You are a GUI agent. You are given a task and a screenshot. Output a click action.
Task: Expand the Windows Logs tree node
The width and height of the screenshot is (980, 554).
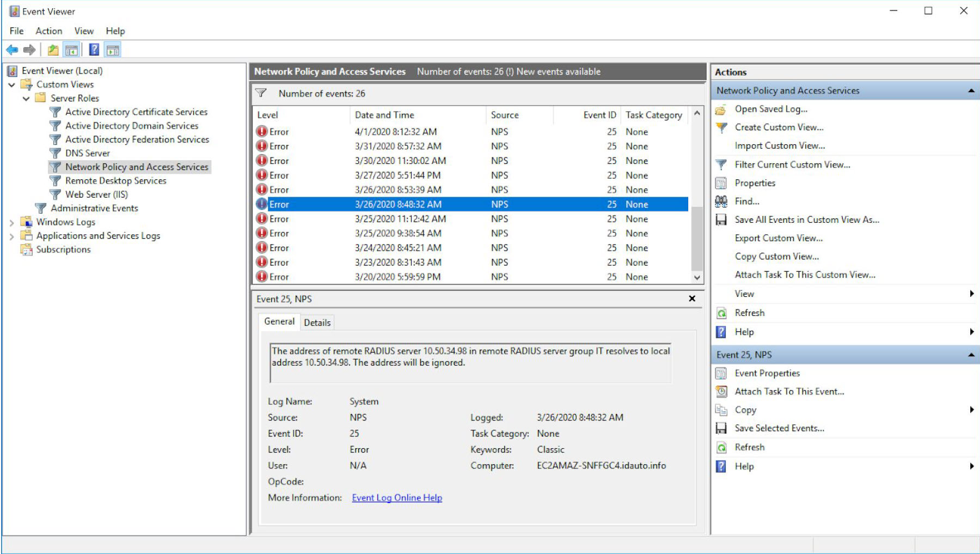(x=11, y=222)
